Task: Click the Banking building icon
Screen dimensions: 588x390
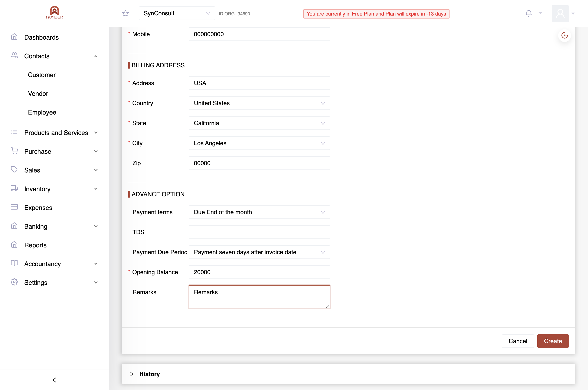Action: [x=14, y=226]
